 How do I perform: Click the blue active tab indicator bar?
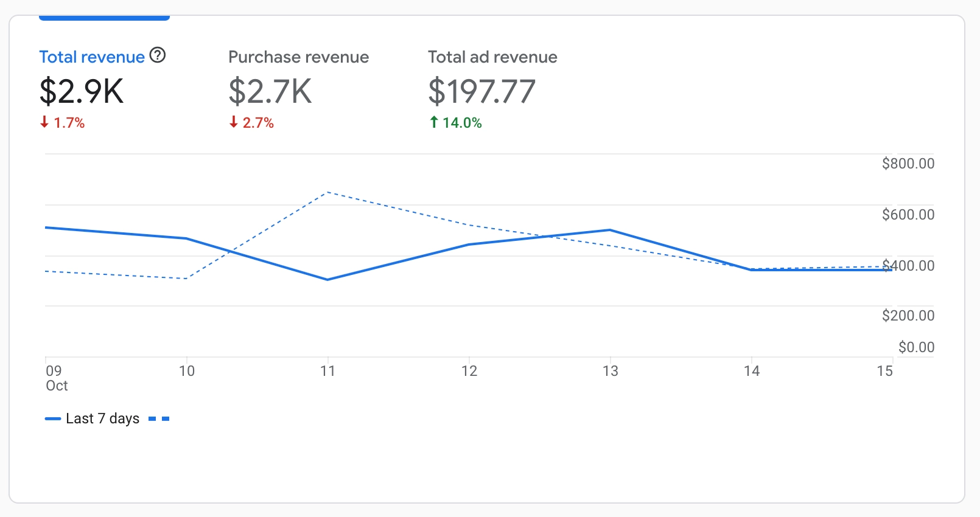104,18
